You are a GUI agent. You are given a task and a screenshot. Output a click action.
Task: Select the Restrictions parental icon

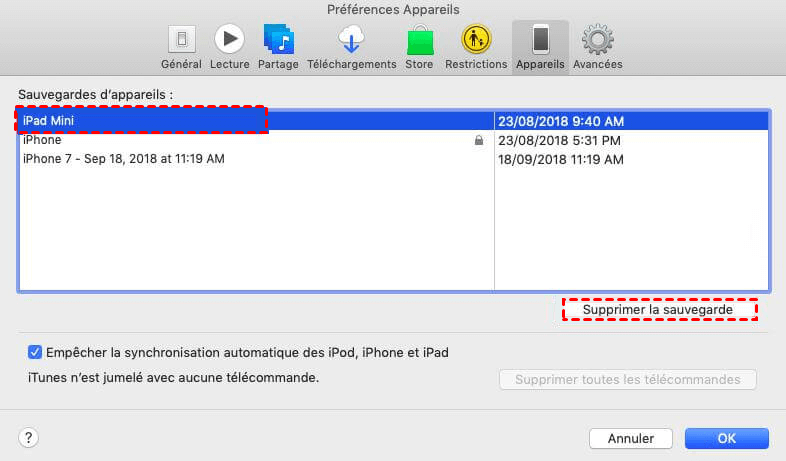[476, 40]
